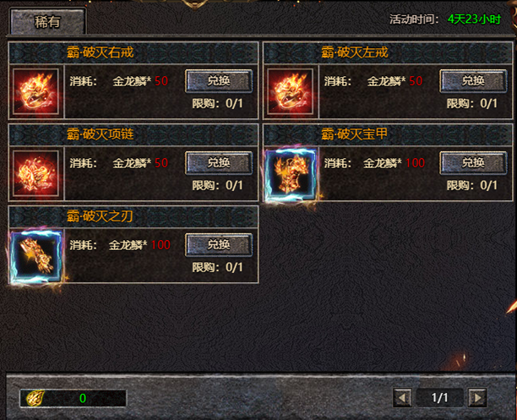Viewport: 517px width, 420px height.
Task: Click the 1/1 page indicator
Action: 439,397
